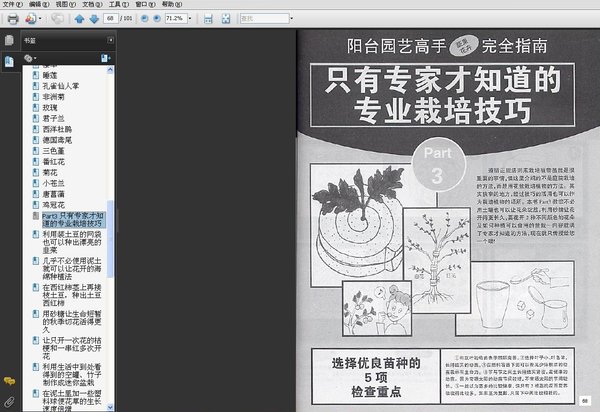Click the Bookmarks panel icon in sidebar
The image size is (600, 412).
tap(9, 61)
